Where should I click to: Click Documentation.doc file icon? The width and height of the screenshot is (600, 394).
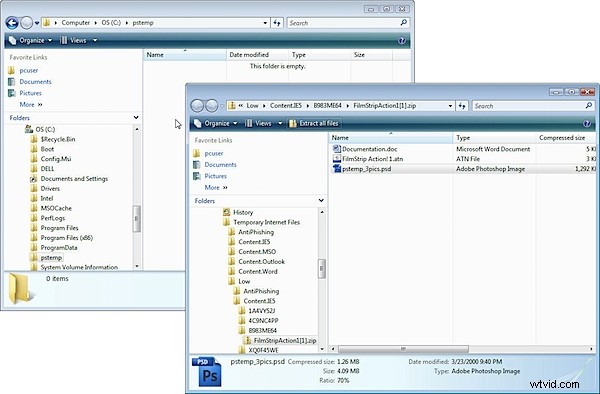tap(337, 149)
